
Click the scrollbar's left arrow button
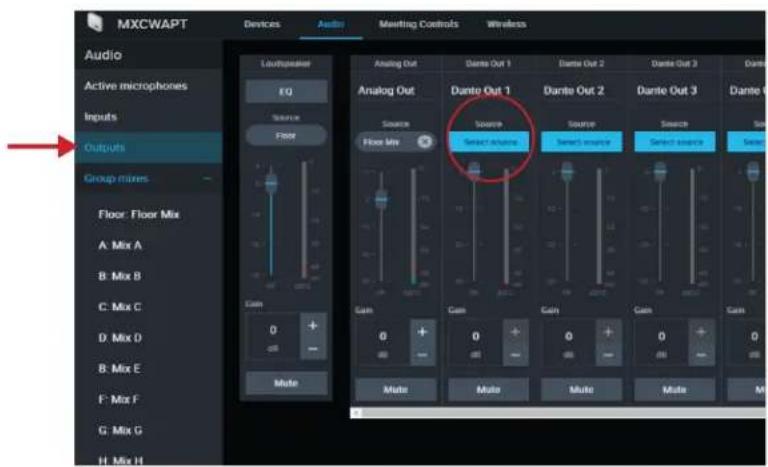coord(356,413)
